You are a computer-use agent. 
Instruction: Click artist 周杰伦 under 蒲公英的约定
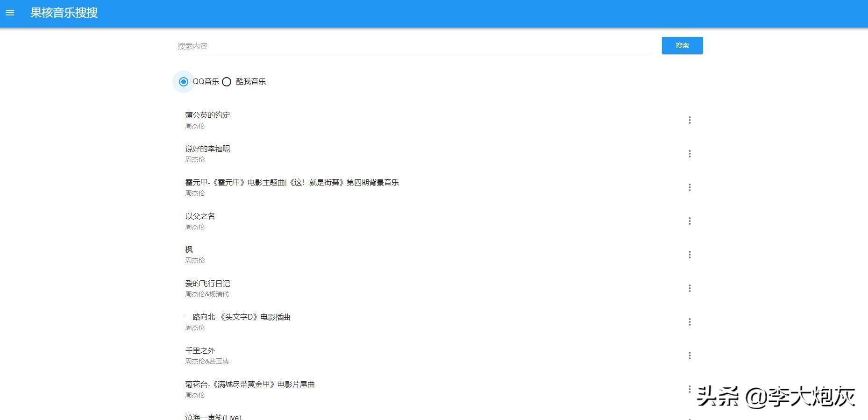coord(195,126)
